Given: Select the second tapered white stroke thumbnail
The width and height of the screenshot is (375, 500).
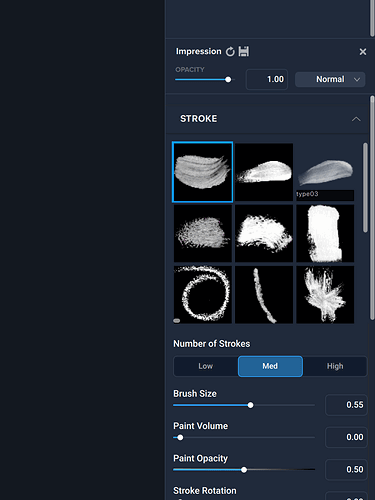Looking at the screenshot, I should tap(264, 172).
